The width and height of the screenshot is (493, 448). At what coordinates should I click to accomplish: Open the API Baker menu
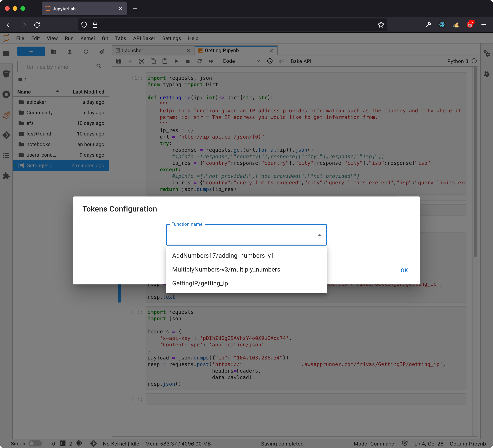click(x=144, y=38)
